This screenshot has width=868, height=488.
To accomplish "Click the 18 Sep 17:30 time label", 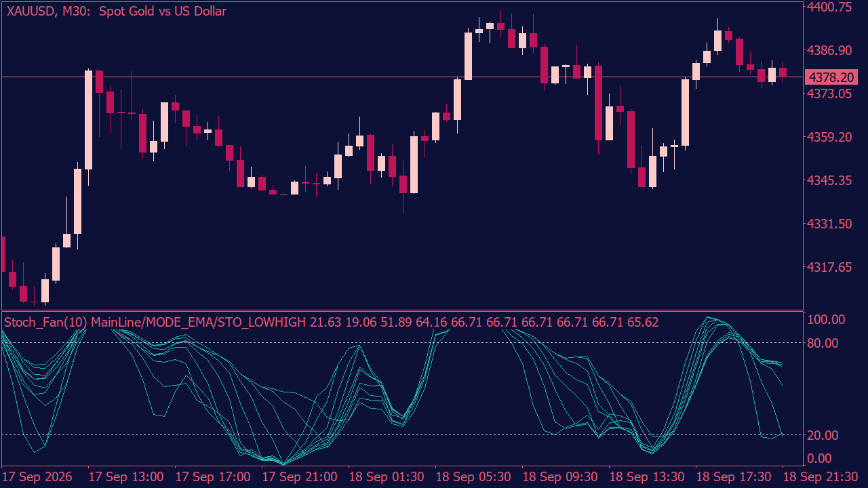I will 734,476.
